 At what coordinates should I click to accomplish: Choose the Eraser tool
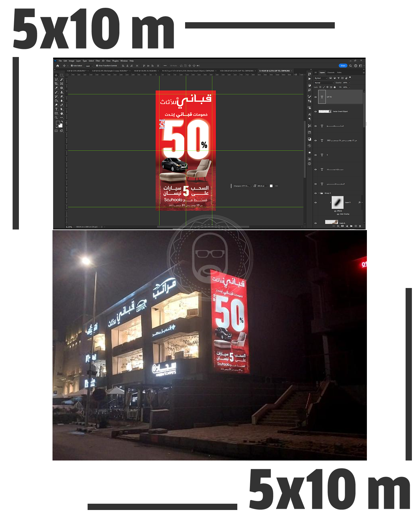point(61,96)
